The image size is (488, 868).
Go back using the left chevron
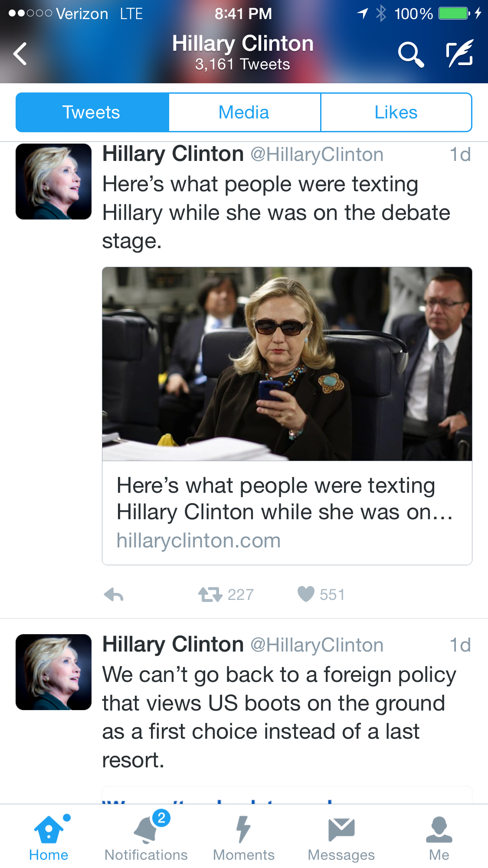20,54
